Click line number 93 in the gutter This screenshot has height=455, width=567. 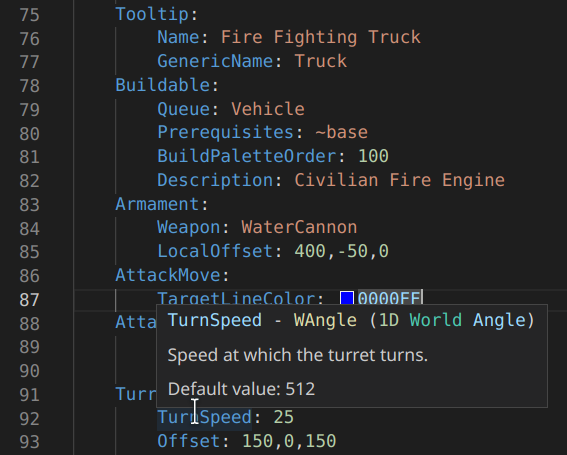pyautogui.click(x=29, y=442)
